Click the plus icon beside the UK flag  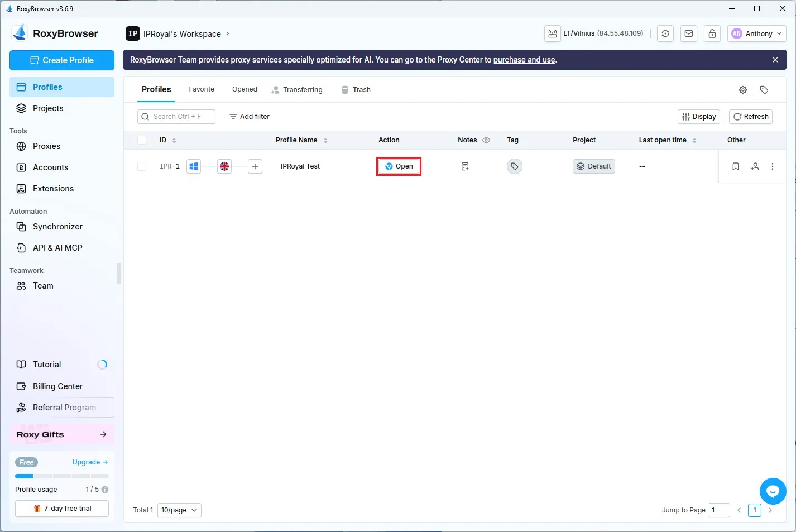click(255, 166)
